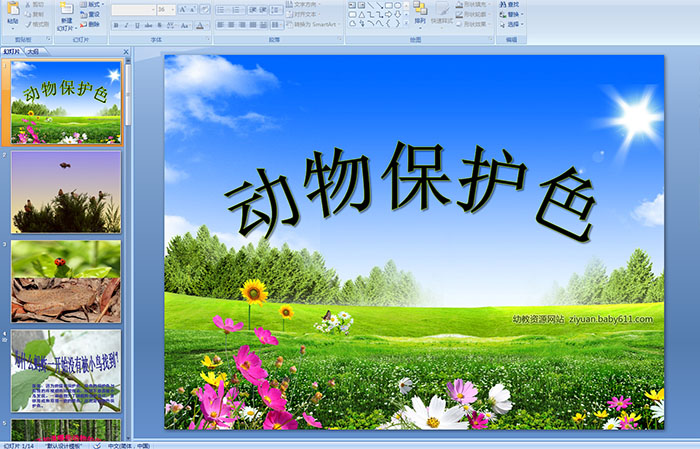The width and height of the screenshot is (700, 449).
Task: Toggle Underline formatting
Action: click(x=137, y=25)
